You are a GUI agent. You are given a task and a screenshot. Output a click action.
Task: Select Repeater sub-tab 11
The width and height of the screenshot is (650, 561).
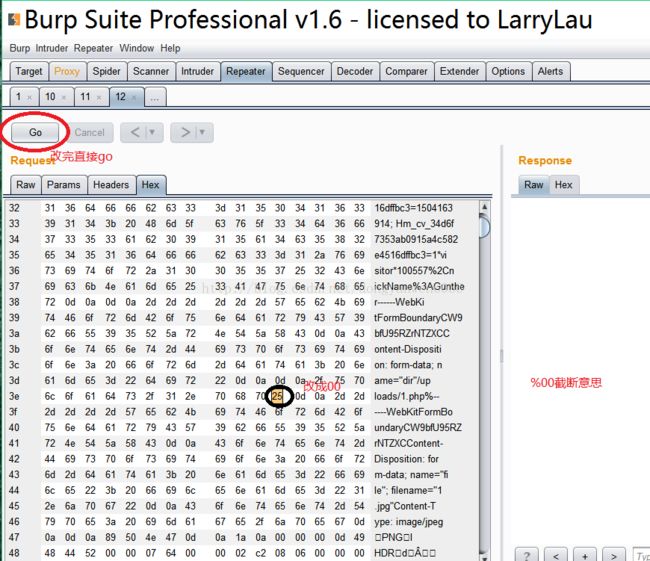coord(85,97)
